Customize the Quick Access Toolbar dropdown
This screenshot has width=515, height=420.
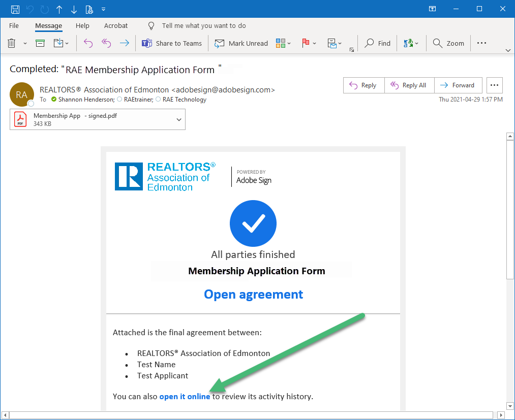pyautogui.click(x=104, y=9)
